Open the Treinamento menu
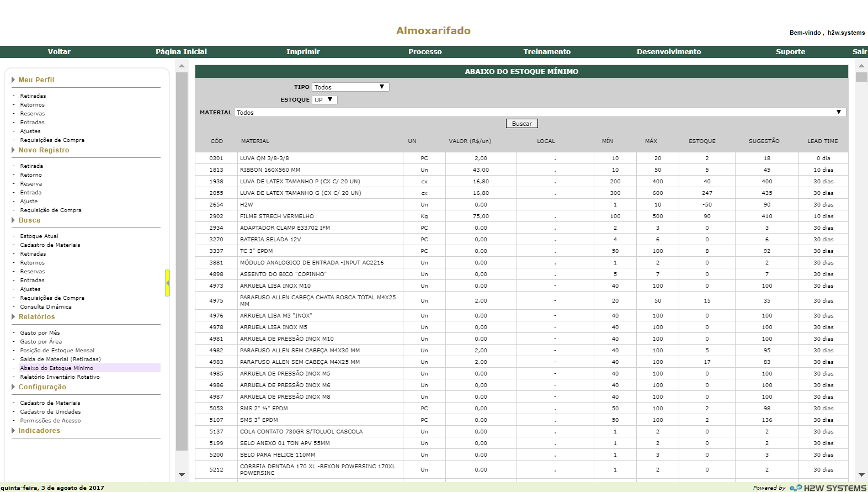868x492 pixels. point(547,52)
